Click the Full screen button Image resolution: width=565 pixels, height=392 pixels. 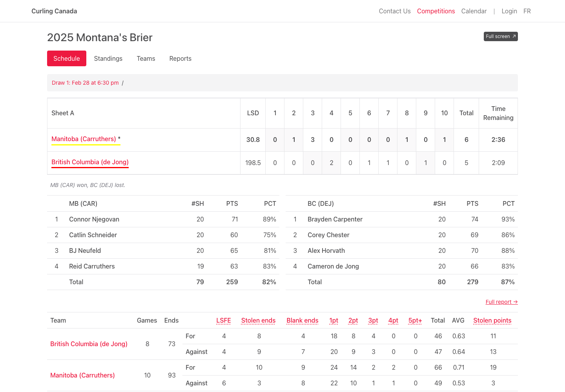501,36
